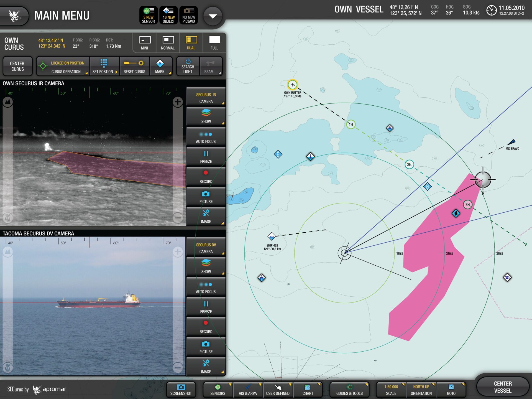Select the diamond marker inside pink area
Viewport: 532px width, 399px height.
coord(456,213)
